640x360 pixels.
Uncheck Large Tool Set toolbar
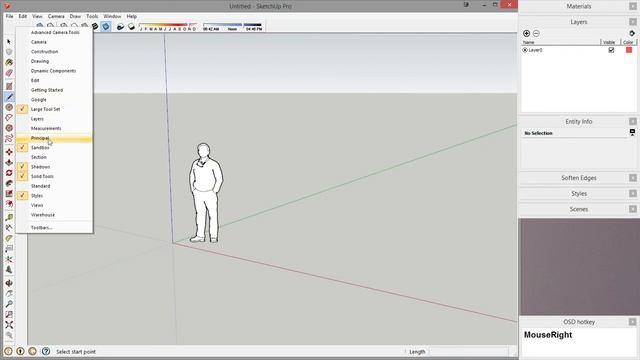tap(54, 109)
